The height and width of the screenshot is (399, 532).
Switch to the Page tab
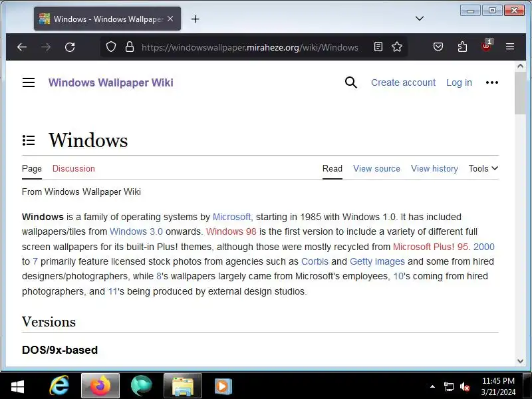[32, 169]
